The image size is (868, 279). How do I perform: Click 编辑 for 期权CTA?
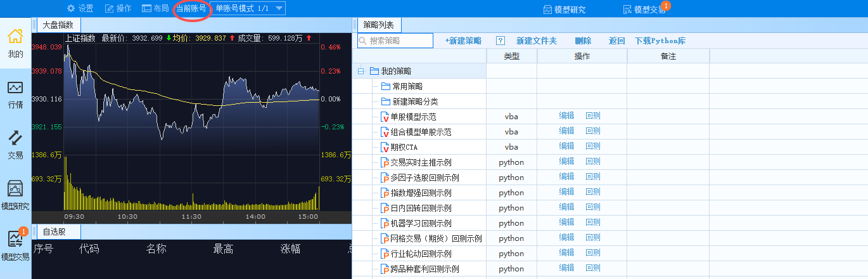(x=566, y=146)
